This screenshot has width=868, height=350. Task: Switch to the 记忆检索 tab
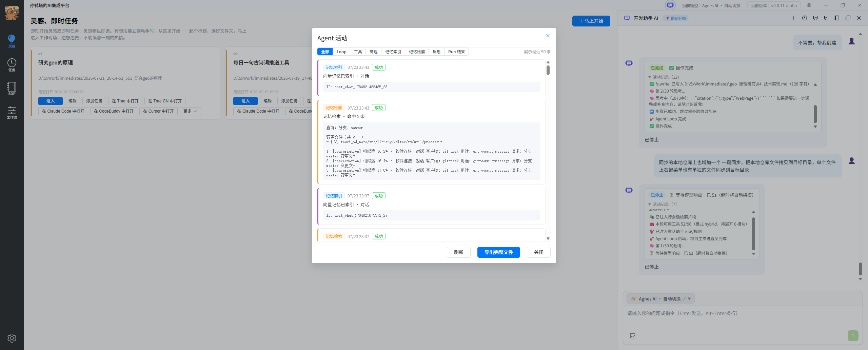pyautogui.click(x=417, y=52)
